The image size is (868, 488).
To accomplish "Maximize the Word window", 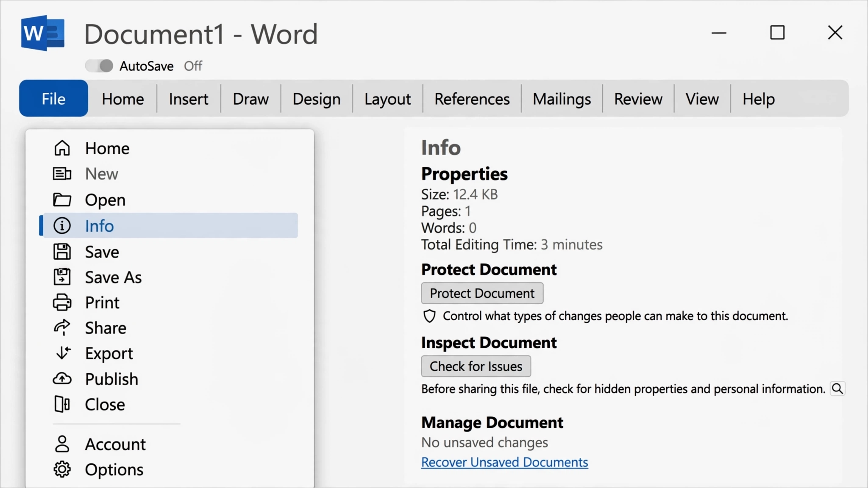I will coord(777,33).
